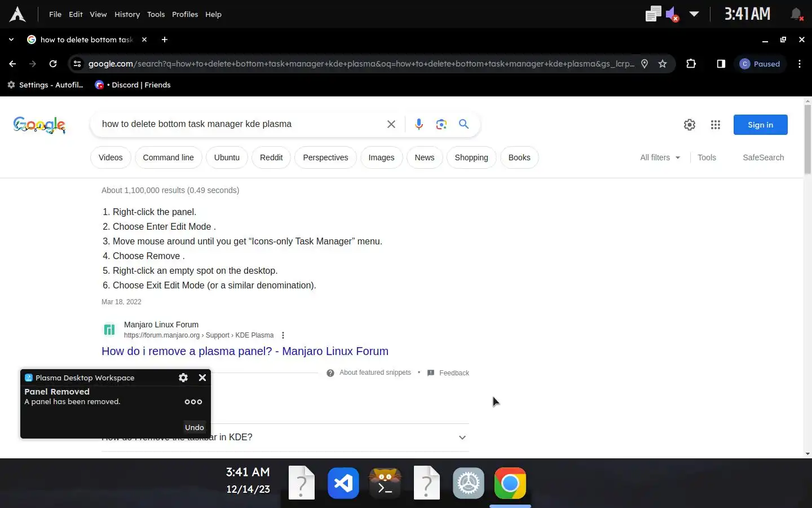Image resolution: width=812 pixels, height=508 pixels.
Task: Open the Edit menu
Action: point(76,14)
